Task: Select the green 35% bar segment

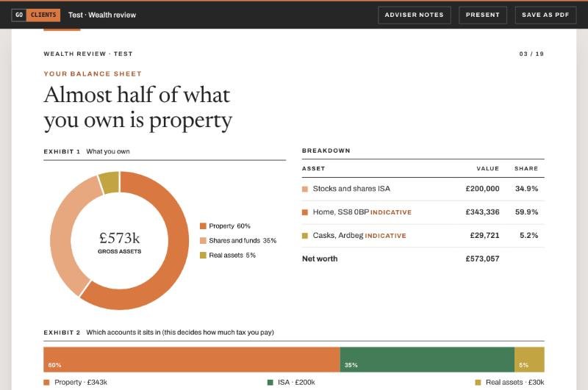Action: click(427, 360)
